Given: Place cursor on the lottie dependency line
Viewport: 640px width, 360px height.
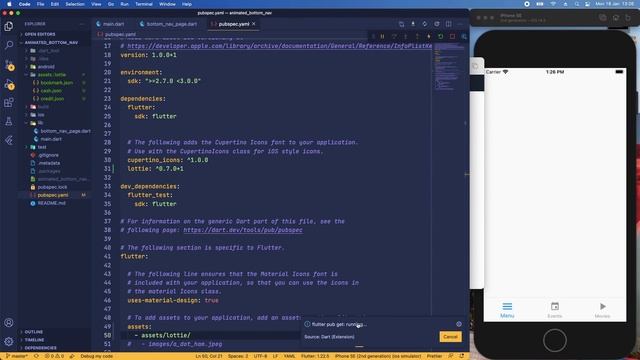Looking at the screenshot, I should click(x=156, y=169).
